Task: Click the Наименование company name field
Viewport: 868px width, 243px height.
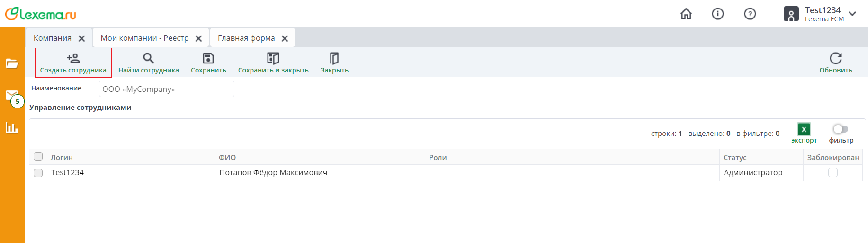Action: point(166,89)
